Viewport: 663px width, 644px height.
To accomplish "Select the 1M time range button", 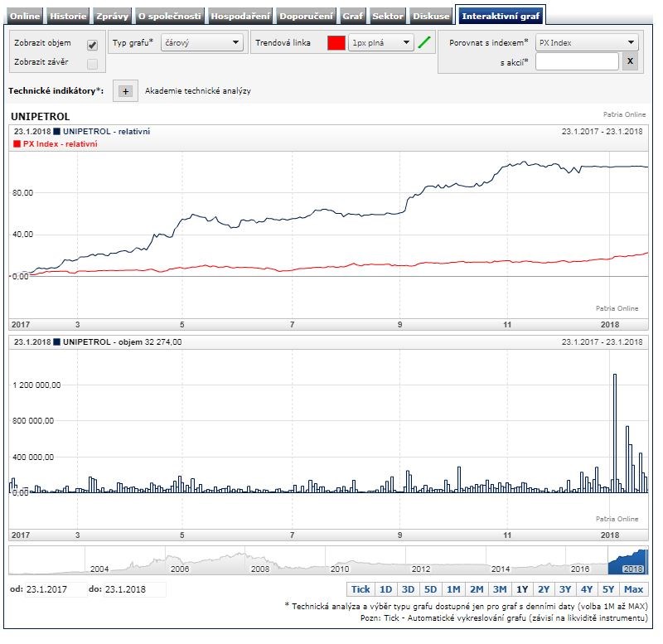I will pyautogui.click(x=452, y=589).
